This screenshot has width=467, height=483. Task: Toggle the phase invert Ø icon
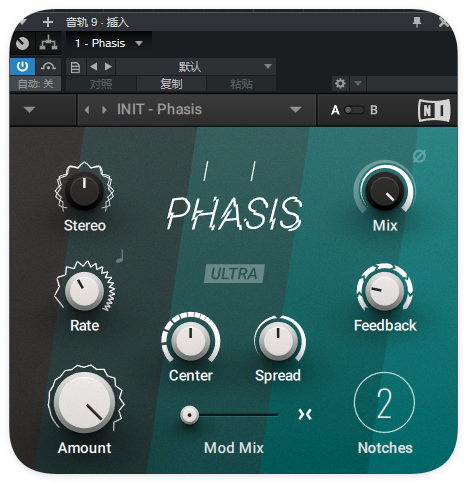tap(419, 156)
